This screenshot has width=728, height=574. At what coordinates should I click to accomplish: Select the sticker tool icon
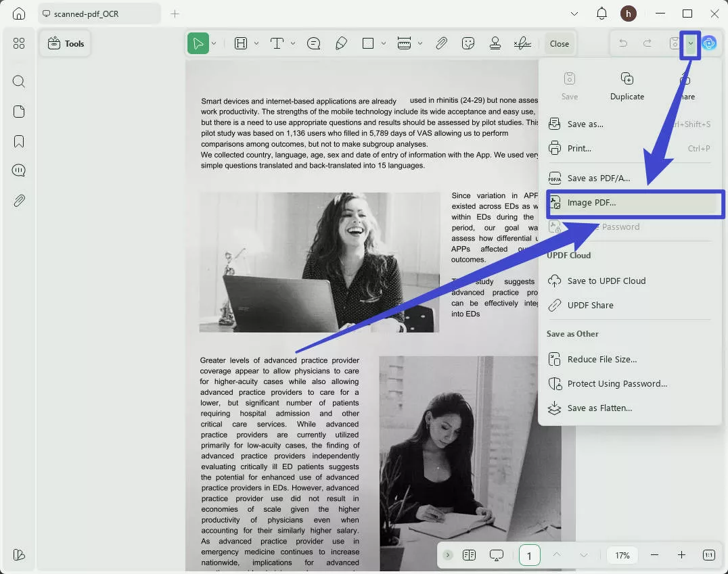coord(468,43)
